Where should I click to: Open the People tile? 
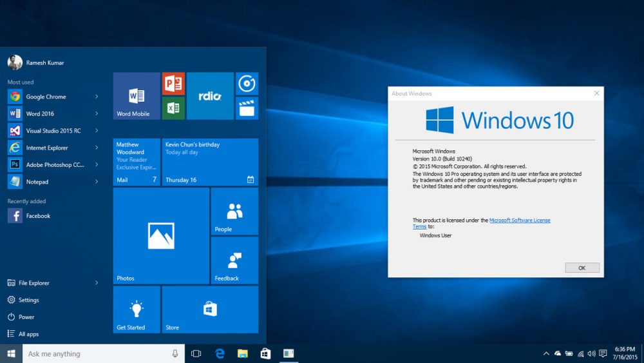click(x=234, y=211)
